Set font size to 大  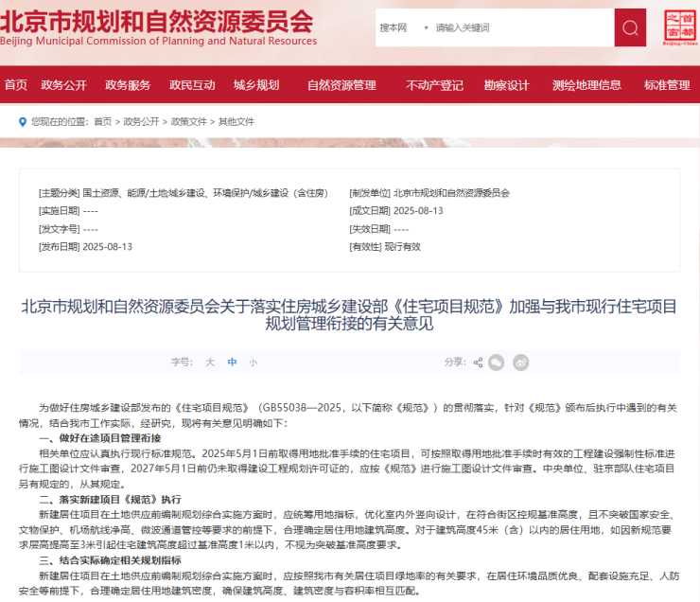pos(210,363)
